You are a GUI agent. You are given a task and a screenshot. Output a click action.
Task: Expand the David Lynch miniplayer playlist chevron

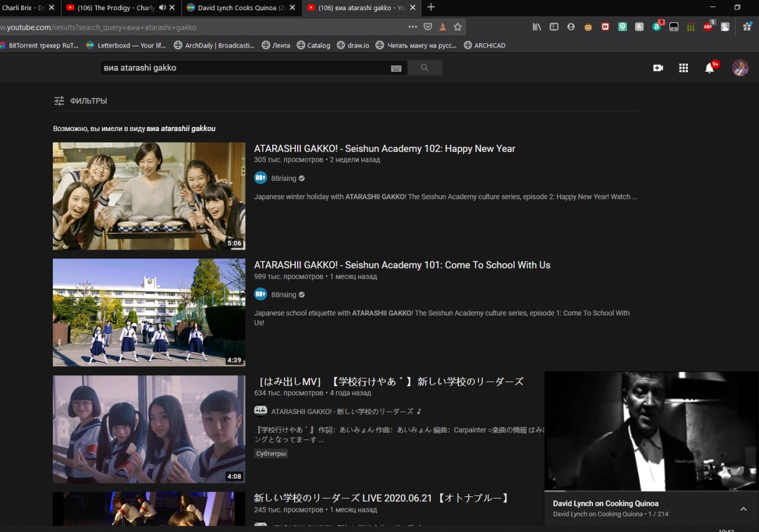[744, 509]
